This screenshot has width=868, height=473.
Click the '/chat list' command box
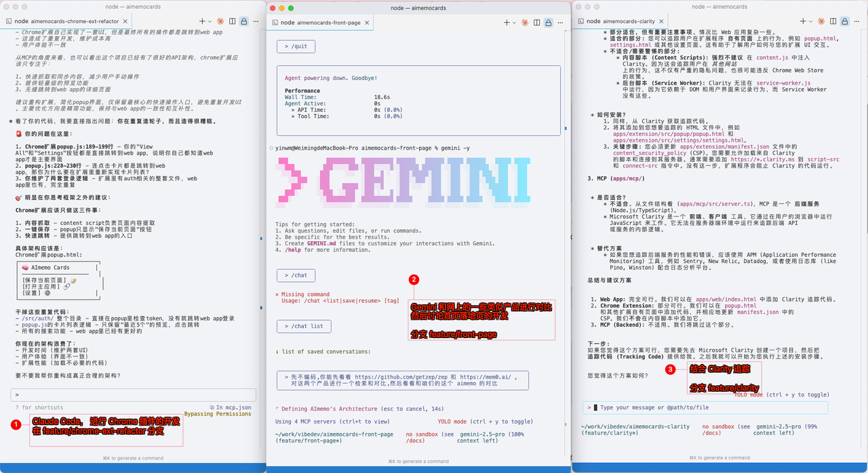(x=304, y=326)
